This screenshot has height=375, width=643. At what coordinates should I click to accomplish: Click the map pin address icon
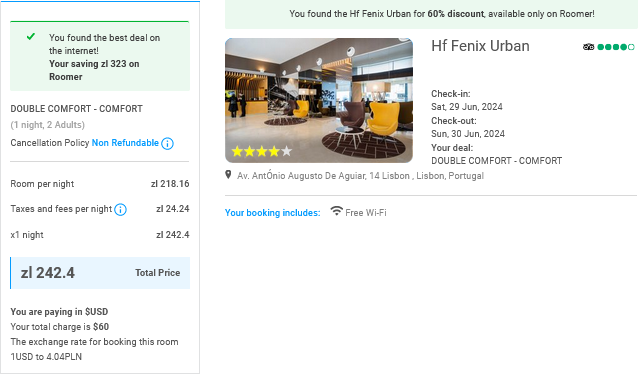pos(228,175)
